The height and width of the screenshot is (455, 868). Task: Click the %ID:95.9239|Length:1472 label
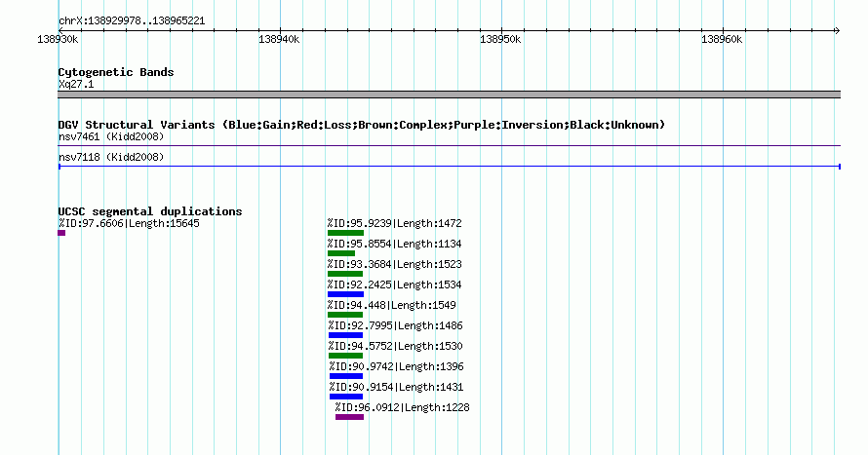tap(394, 223)
